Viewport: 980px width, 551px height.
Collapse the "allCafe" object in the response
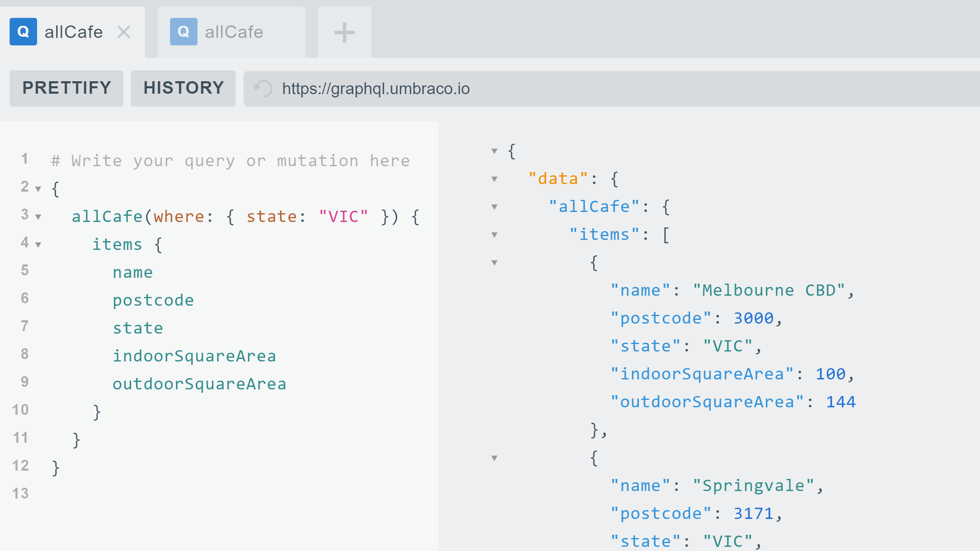click(494, 207)
